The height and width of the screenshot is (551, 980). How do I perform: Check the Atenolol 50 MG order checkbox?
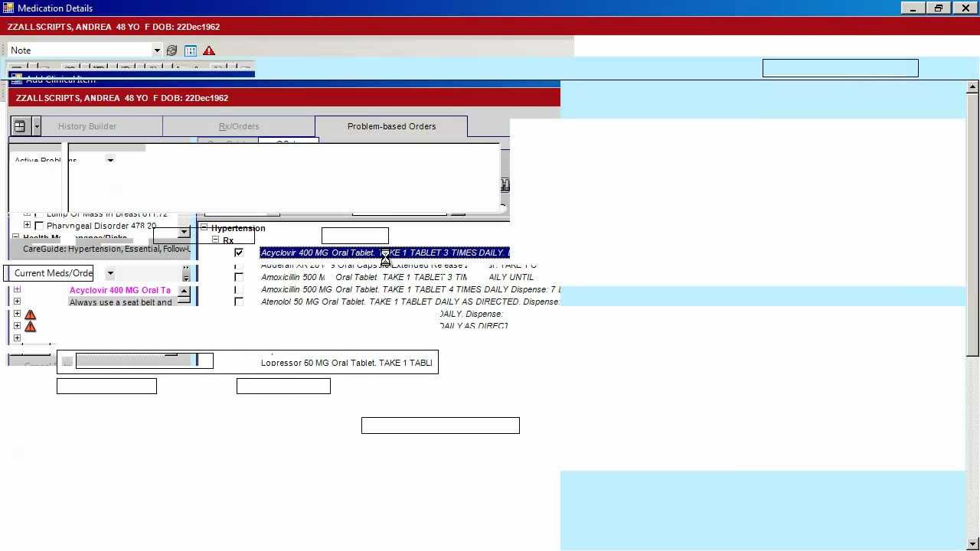[239, 302]
